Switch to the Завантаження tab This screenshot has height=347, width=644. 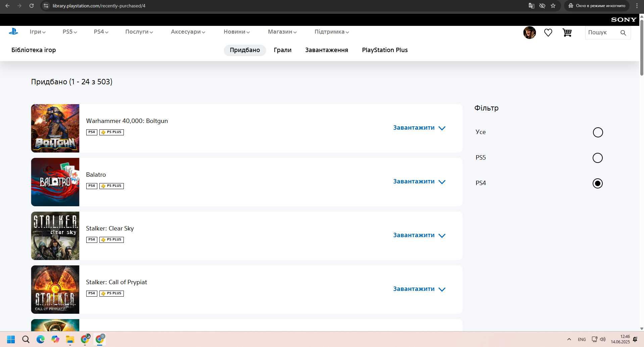pyautogui.click(x=327, y=50)
